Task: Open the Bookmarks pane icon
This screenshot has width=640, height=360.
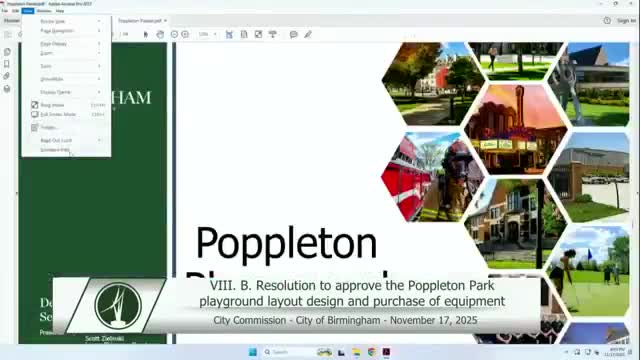Action: (x=7, y=64)
